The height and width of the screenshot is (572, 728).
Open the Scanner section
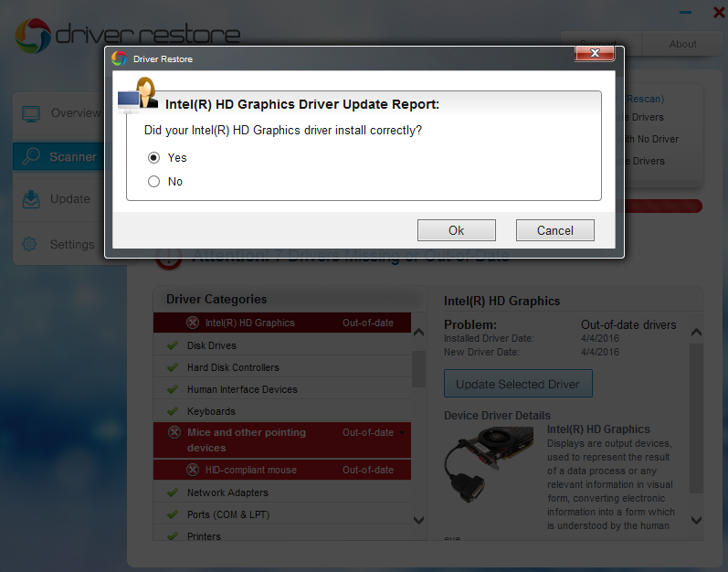click(59, 156)
